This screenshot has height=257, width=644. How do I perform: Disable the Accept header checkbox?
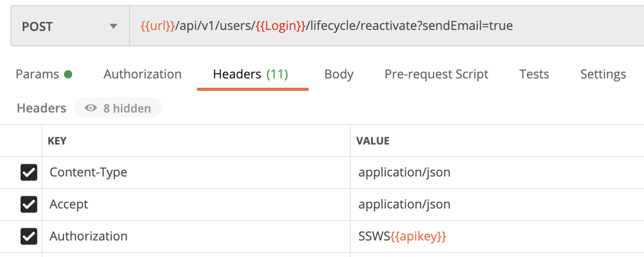tap(28, 204)
